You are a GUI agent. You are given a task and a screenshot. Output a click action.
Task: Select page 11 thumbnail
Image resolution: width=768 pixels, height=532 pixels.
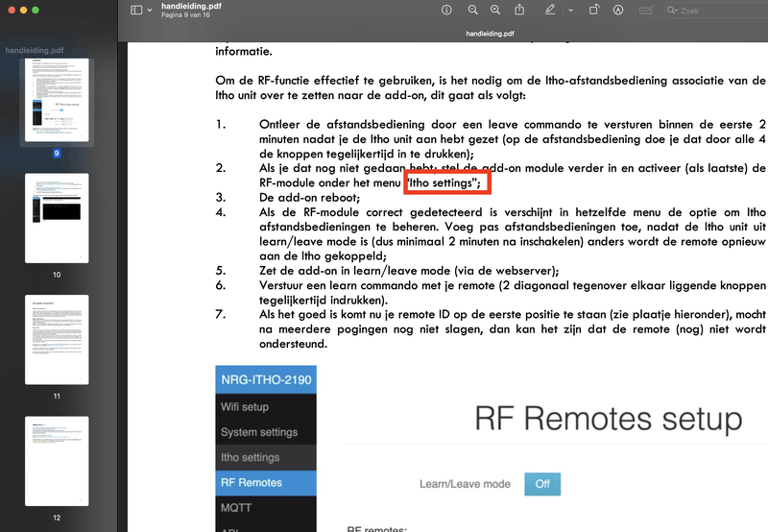57,340
